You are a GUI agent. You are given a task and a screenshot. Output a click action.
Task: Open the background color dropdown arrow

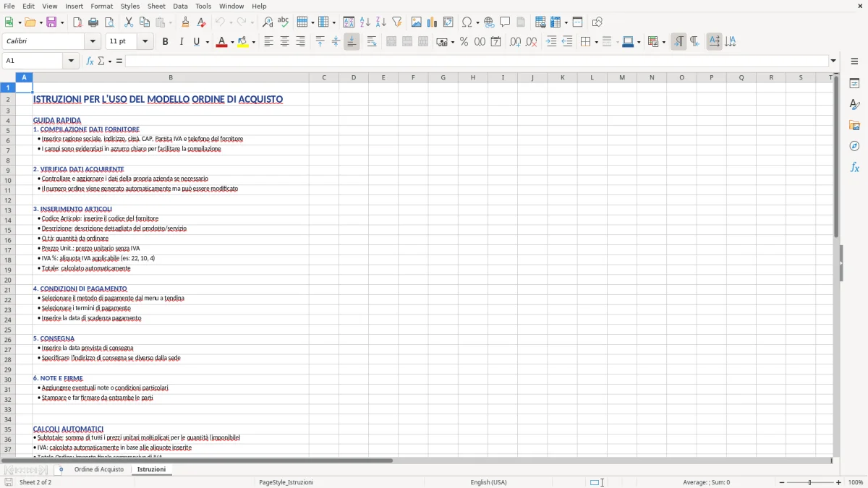click(253, 42)
